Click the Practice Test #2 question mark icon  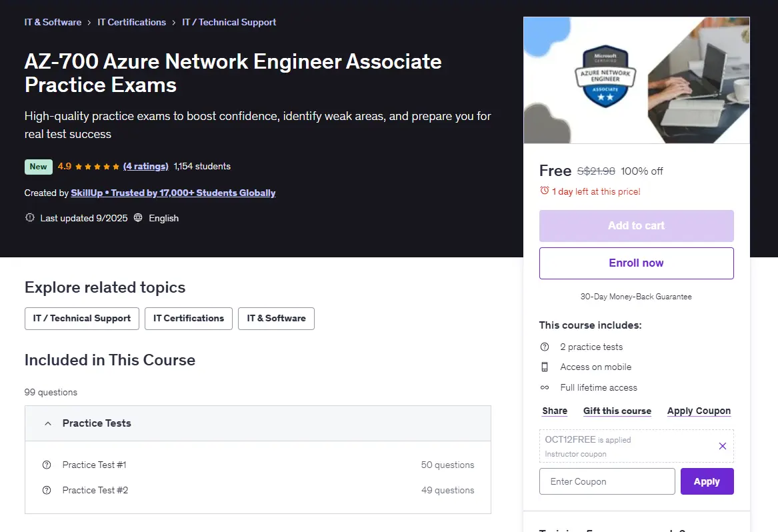[47, 490]
